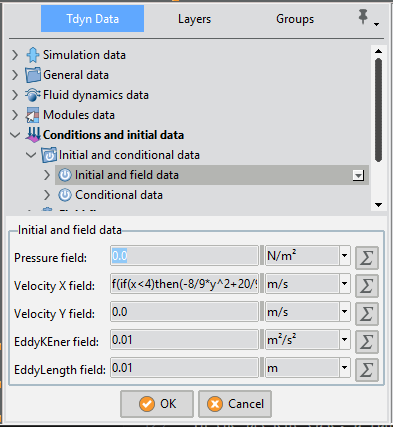Open function editor for Pressure field

pyautogui.click(x=367, y=258)
